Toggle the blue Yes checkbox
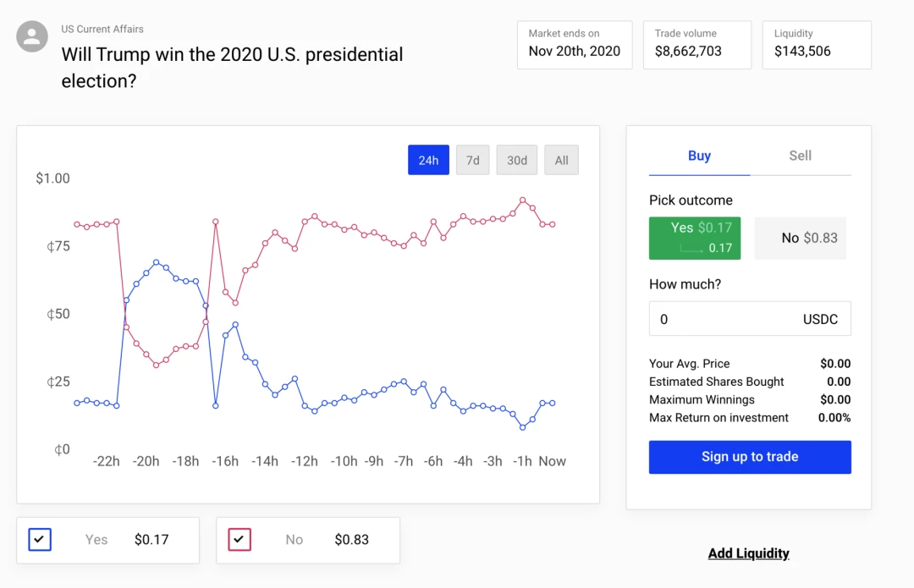Screen dimensions: 914x588 (x=40, y=539)
